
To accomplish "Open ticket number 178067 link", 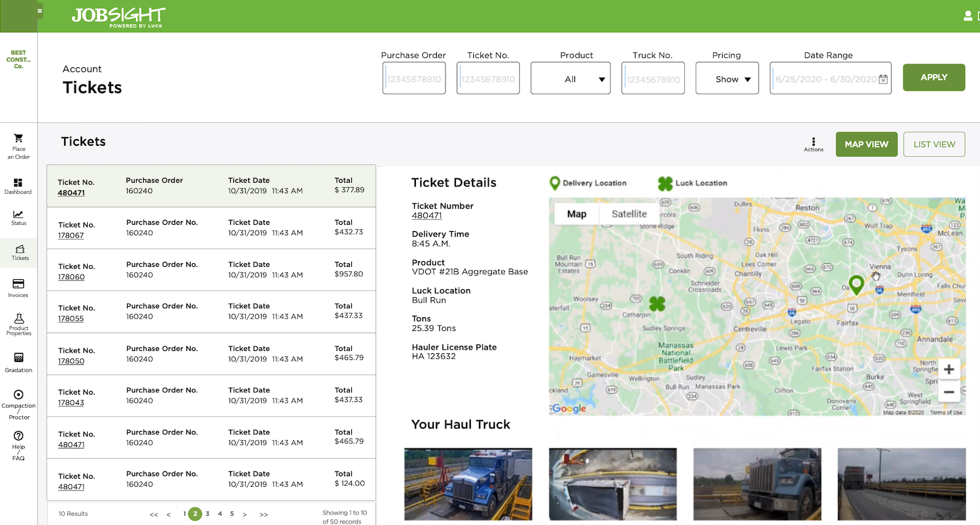I will click(x=71, y=235).
